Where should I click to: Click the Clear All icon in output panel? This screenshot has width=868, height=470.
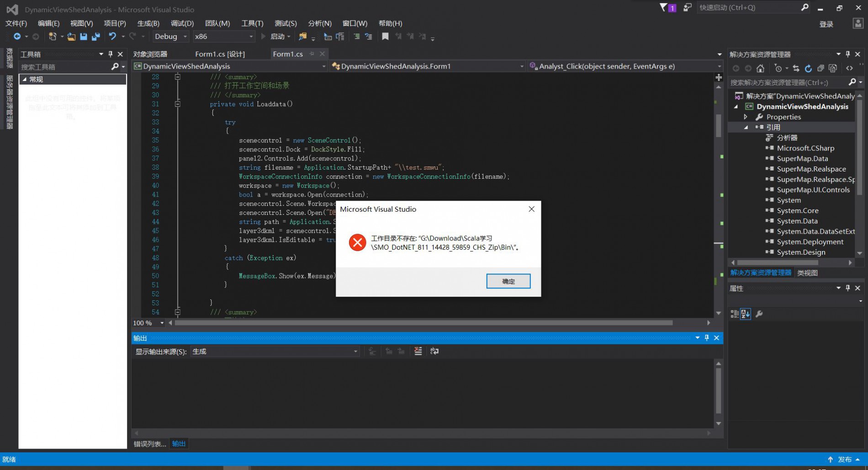pyautogui.click(x=418, y=351)
